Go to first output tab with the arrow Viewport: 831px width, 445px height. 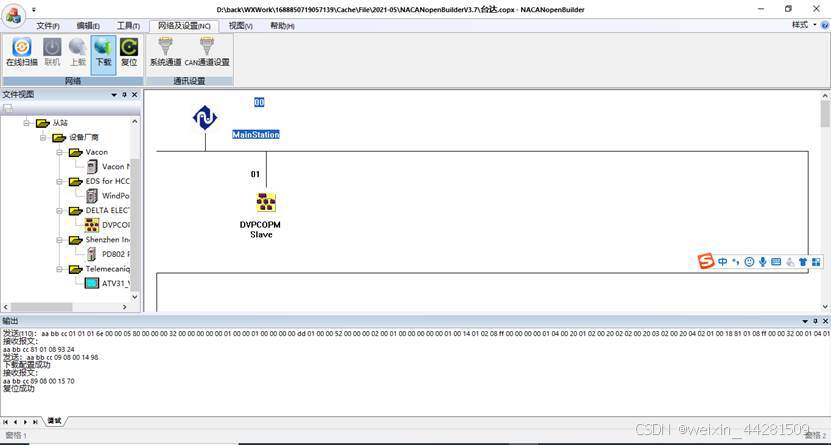(x=5, y=422)
